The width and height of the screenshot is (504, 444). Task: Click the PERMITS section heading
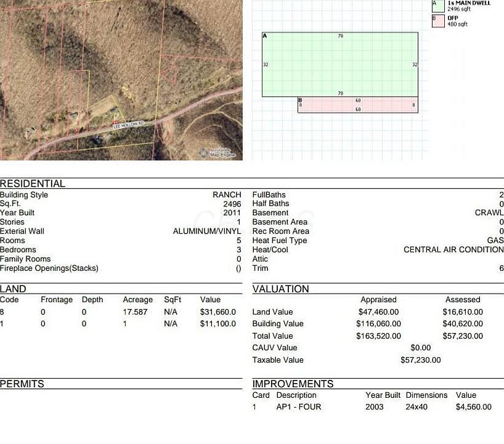(22, 384)
